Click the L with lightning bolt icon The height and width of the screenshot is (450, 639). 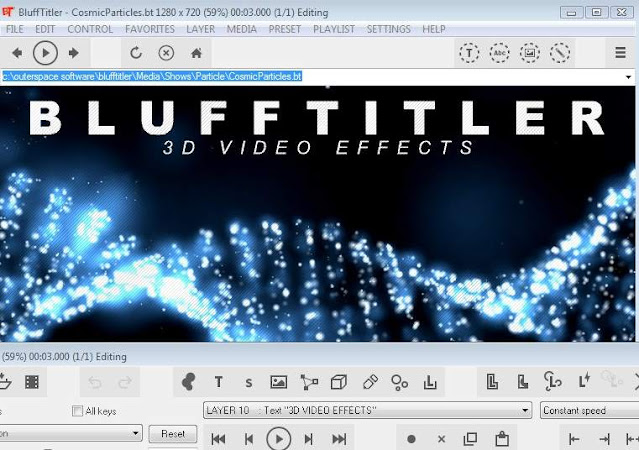click(584, 380)
